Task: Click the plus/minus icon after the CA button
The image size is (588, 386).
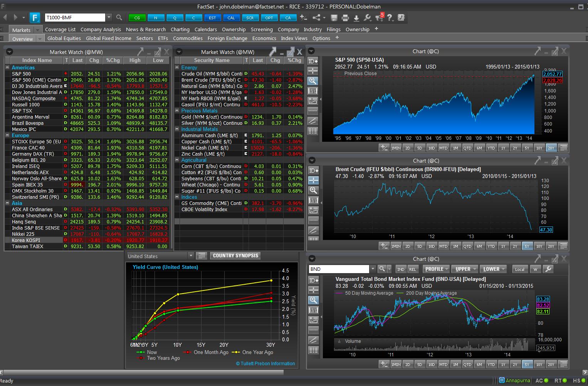Action: (x=303, y=17)
